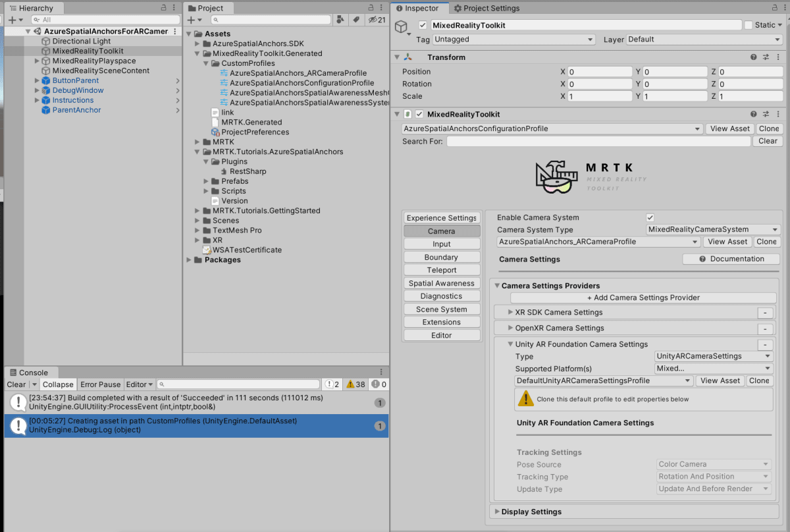Screen dimensions: 790x532
Task: Toggle hidden packages eye icon showing 21
Action: pyautogui.click(x=377, y=20)
